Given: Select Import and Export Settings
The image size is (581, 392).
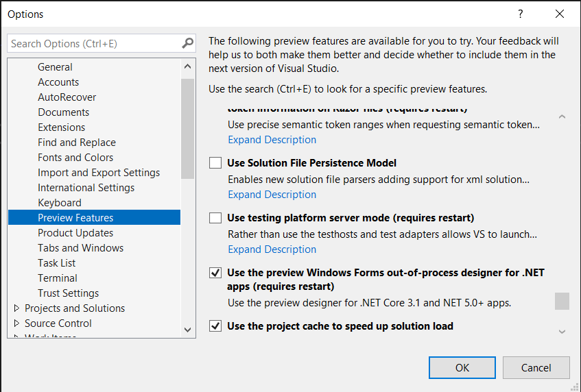Looking at the screenshot, I should point(99,173).
